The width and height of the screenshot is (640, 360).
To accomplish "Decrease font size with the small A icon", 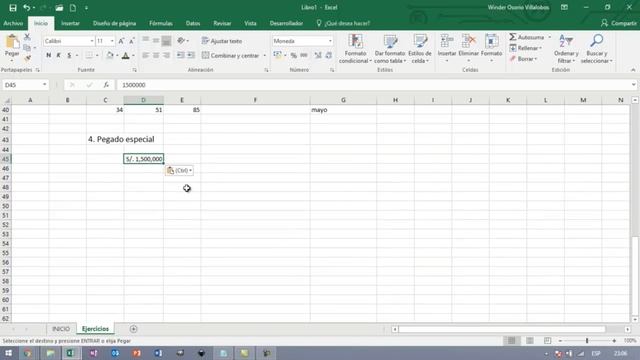I will tap(132, 41).
